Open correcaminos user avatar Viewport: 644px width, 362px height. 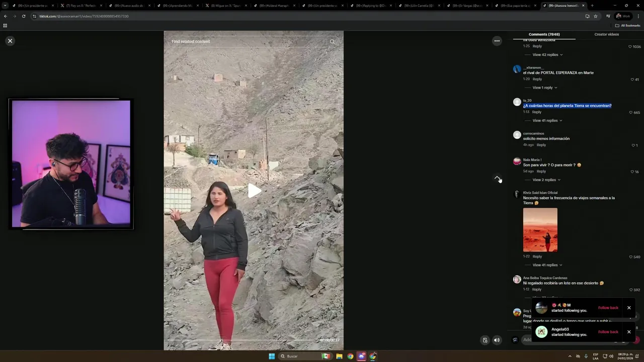[517, 135]
